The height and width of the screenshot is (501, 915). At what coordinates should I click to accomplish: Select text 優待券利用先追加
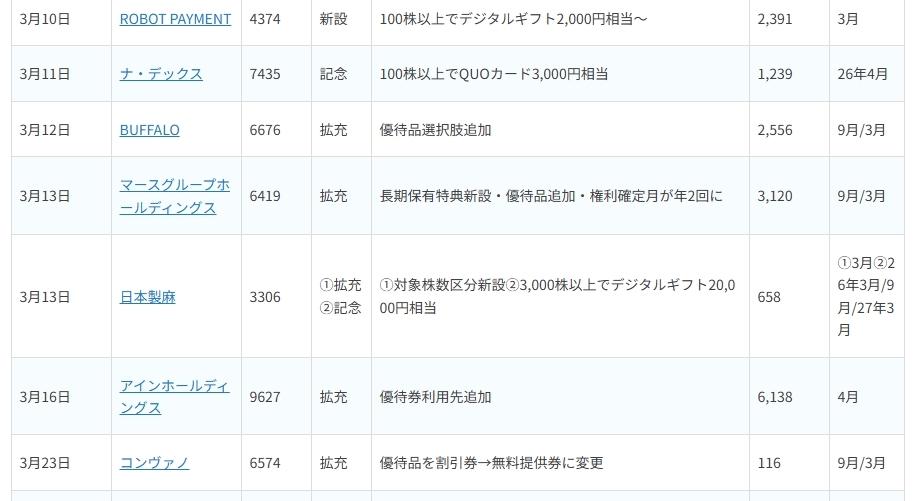tap(435, 397)
